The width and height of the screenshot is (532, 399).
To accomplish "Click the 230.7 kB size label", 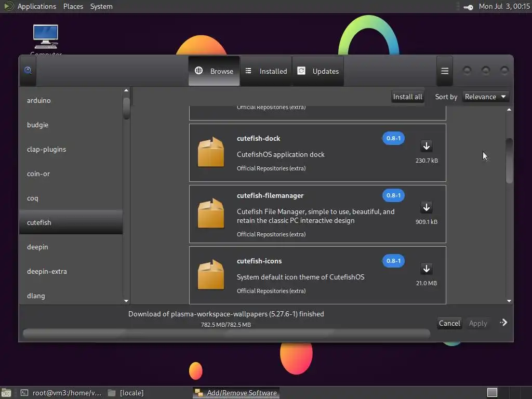I will 427,161.
